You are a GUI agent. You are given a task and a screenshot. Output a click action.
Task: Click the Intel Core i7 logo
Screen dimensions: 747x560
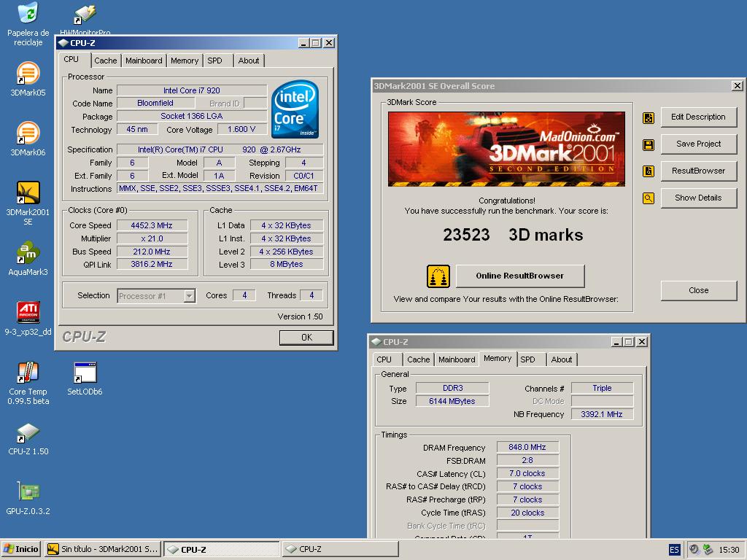click(x=295, y=109)
